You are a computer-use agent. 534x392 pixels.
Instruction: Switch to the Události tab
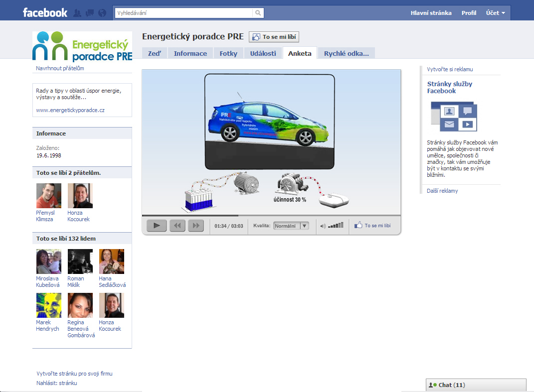263,53
